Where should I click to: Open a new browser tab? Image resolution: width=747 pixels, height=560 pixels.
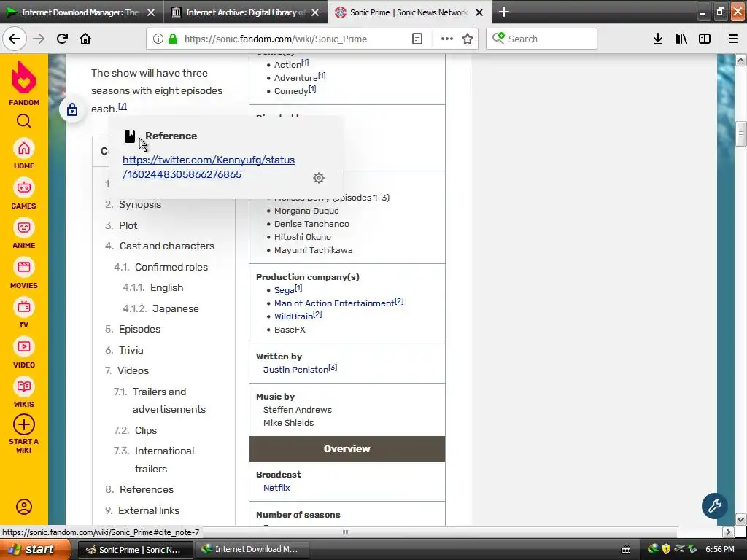click(x=504, y=12)
